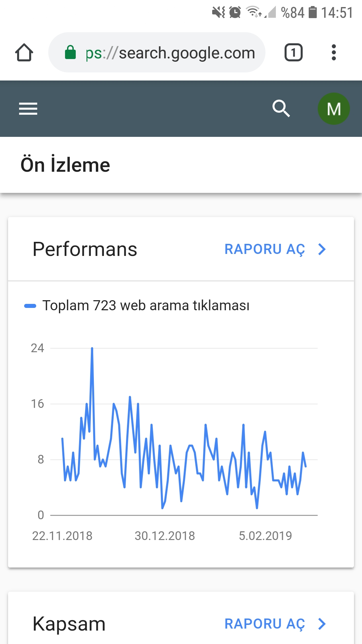Open the green M account avatar
Image resolution: width=362 pixels, height=644 pixels.
[x=334, y=109]
